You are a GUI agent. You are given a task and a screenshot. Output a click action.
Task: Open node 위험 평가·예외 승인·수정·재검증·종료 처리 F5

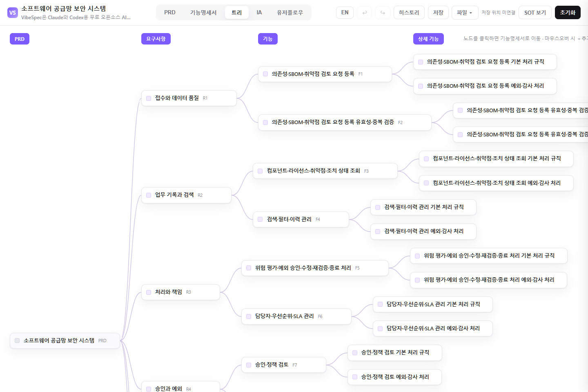(x=315, y=268)
